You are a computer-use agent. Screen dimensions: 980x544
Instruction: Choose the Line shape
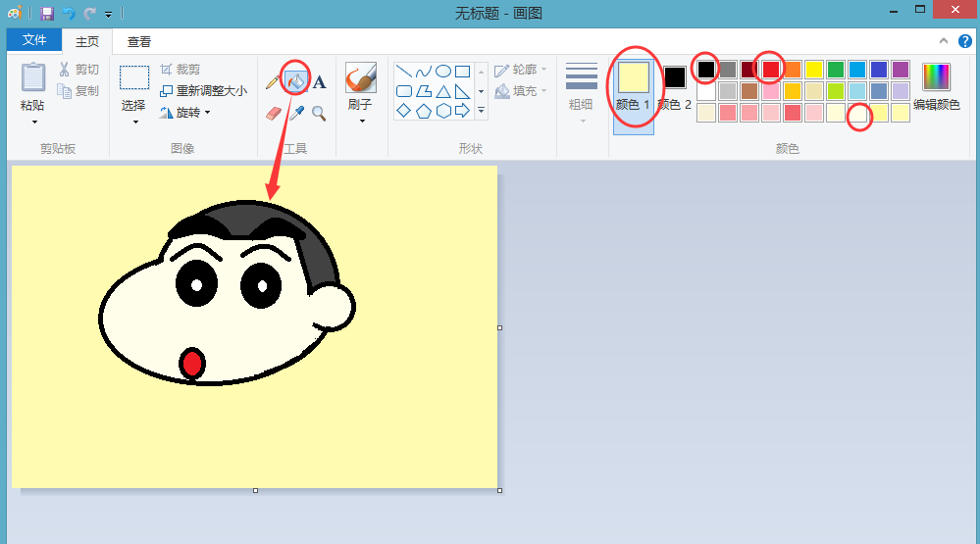[404, 72]
